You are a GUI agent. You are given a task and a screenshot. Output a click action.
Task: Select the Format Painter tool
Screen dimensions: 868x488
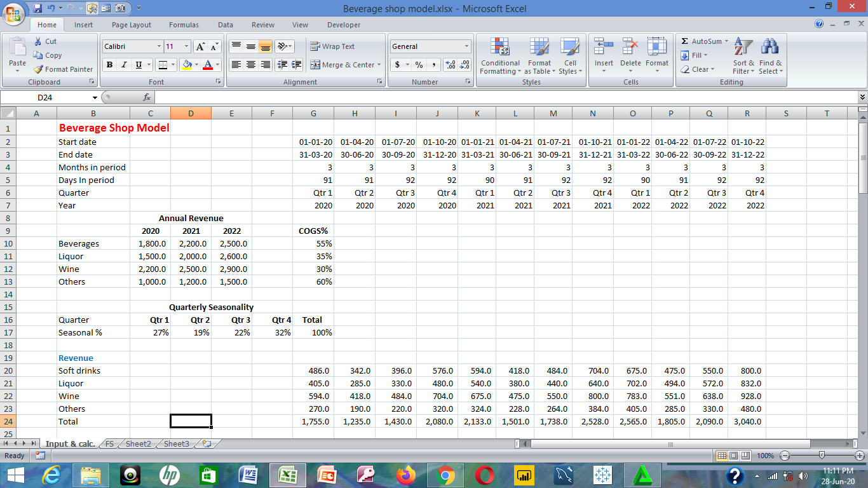point(63,69)
